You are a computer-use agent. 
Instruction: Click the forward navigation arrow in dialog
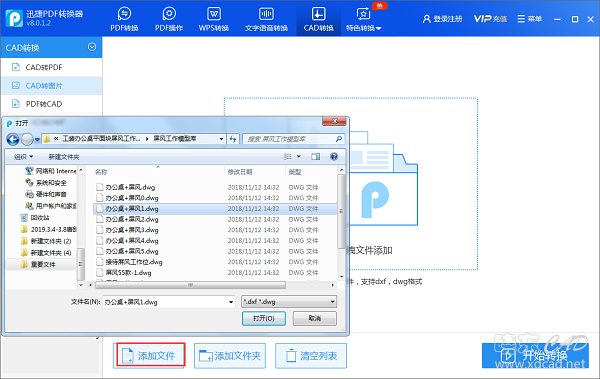coord(27,139)
